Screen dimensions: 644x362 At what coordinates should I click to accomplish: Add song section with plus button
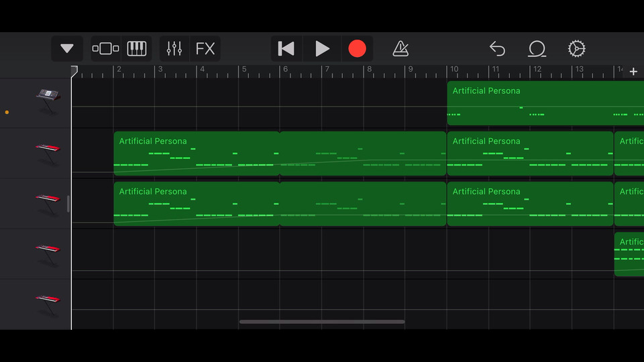tap(633, 72)
